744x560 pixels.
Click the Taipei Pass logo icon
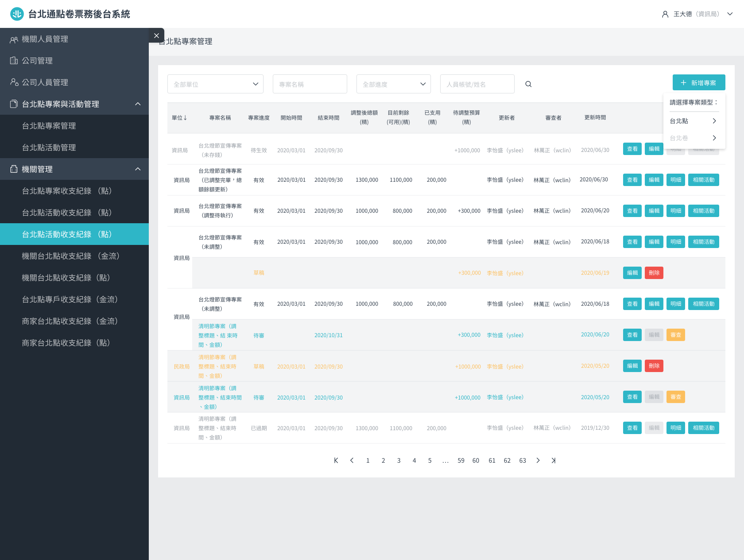click(x=17, y=14)
